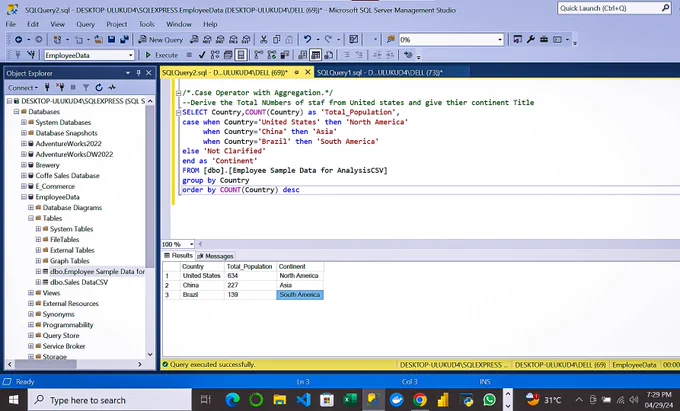Screen dimensions: 680x411
Task: Click the Query Options icon
Action: [x=228, y=55]
